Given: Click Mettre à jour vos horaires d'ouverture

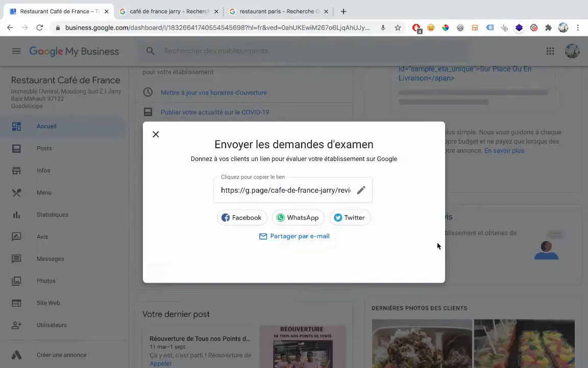Looking at the screenshot, I should (x=214, y=93).
